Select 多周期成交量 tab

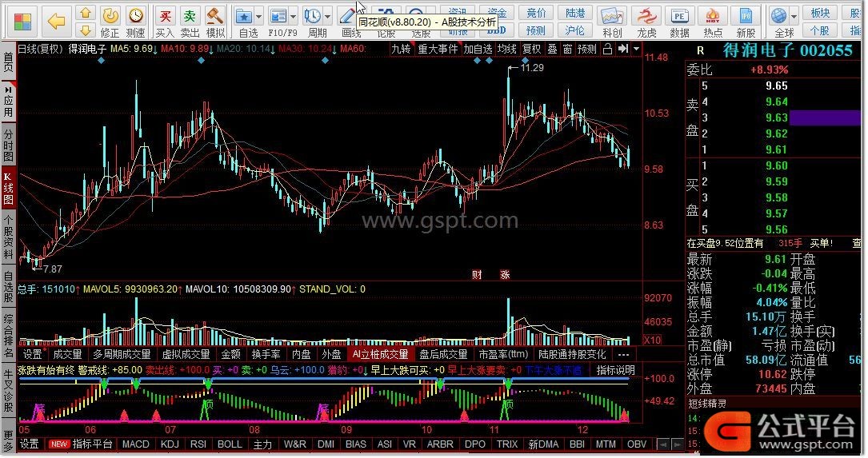point(122,355)
